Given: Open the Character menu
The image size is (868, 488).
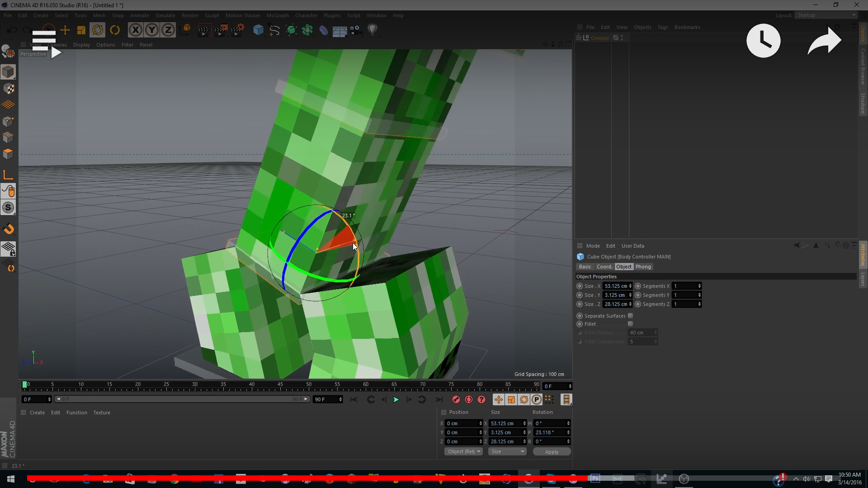Looking at the screenshot, I should click(x=306, y=15).
